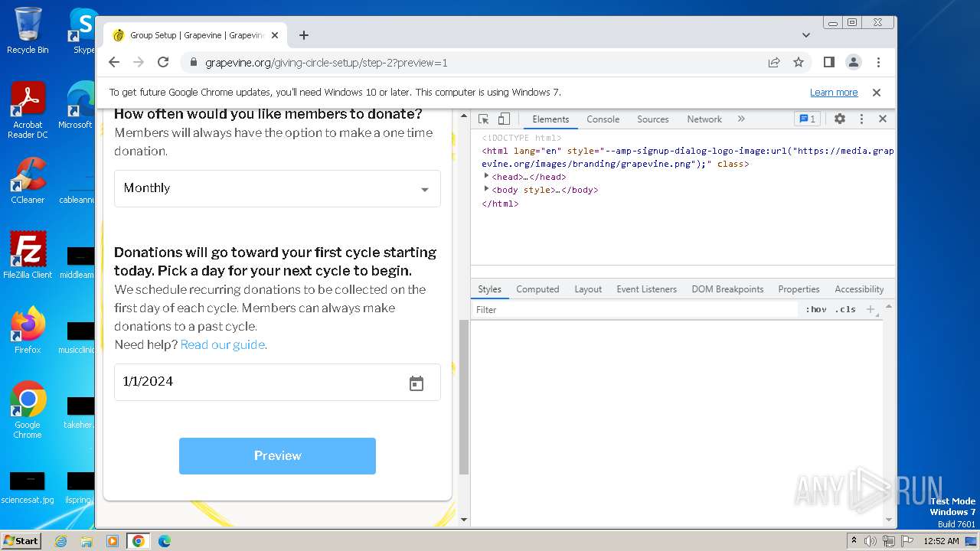
Task: Open the Layout pane tab
Action: [588, 289]
